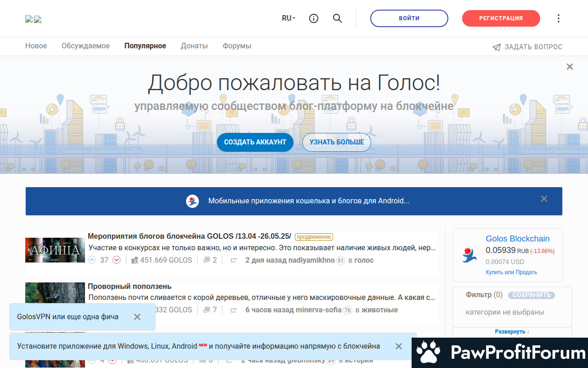This screenshot has height=368, width=588.
Task: Downvote the GOLOS blog events post
Action: (117, 260)
